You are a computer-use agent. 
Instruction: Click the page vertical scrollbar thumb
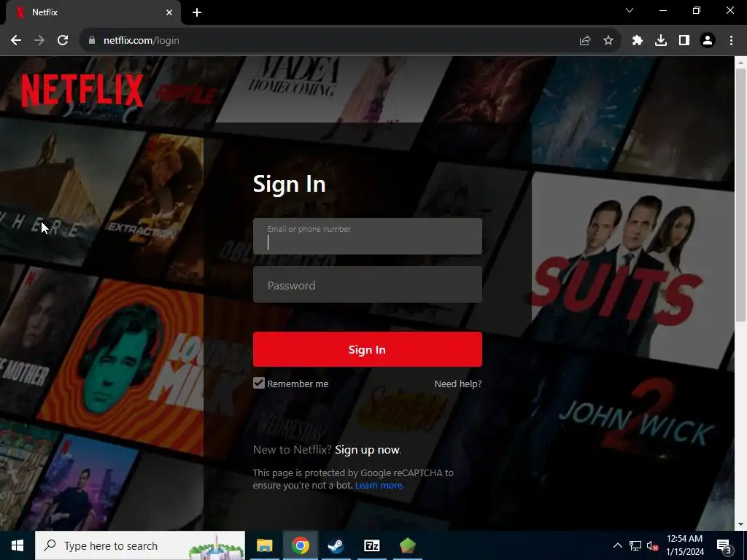tap(741, 194)
